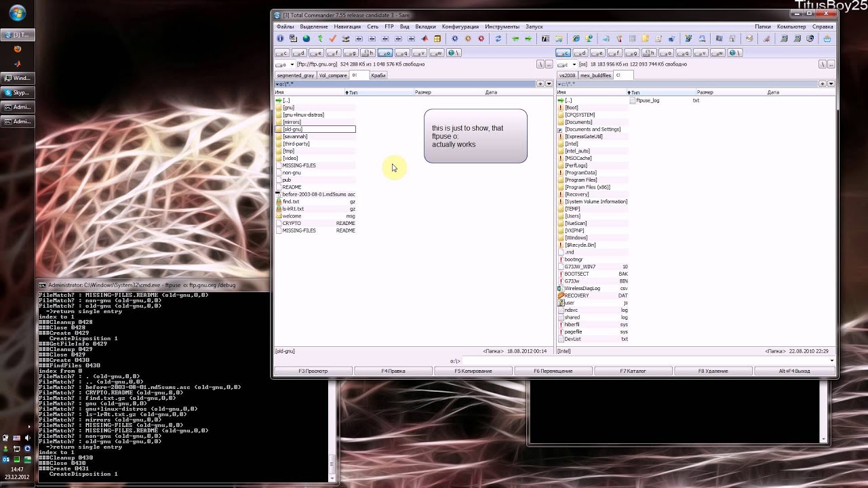Click the F4 Правка button
This screenshot has width=868, height=488.
pos(393,371)
